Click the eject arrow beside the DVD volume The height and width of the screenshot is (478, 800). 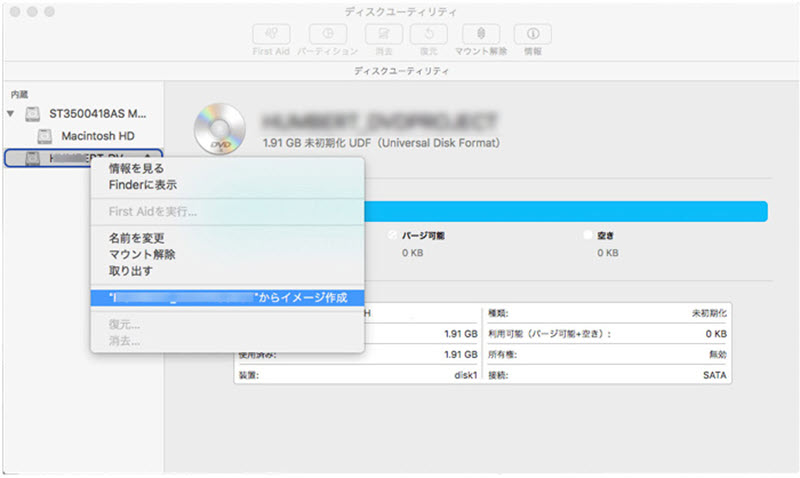point(148,157)
